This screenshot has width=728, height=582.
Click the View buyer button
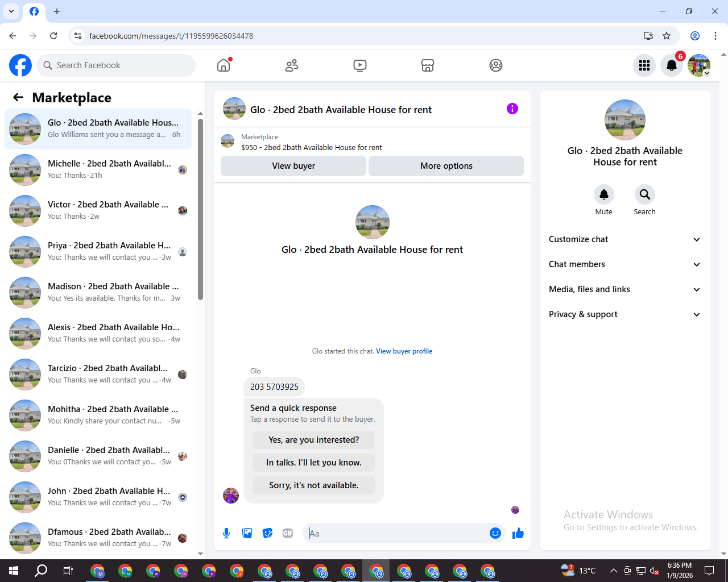pyautogui.click(x=293, y=166)
